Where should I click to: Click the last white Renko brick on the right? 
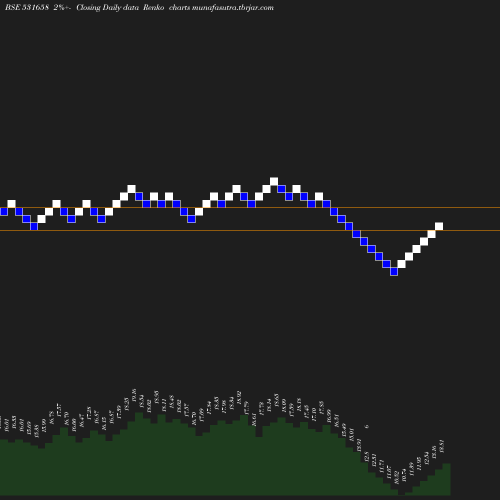[439, 226]
